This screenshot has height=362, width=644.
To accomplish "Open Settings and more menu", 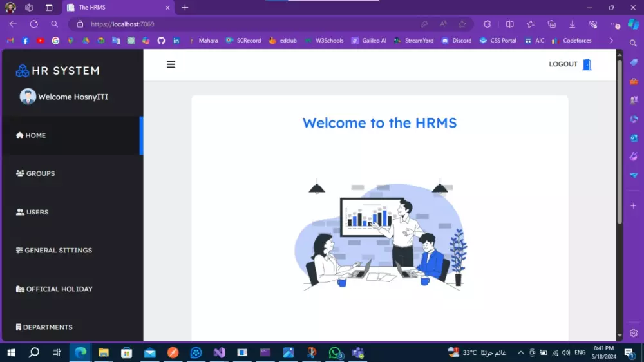I will pos(615,24).
